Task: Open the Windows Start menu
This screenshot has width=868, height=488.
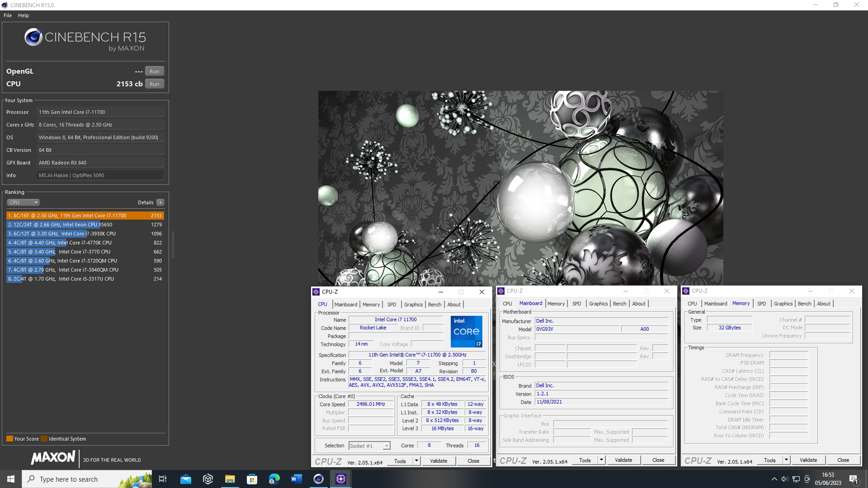Action: [x=11, y=479]
